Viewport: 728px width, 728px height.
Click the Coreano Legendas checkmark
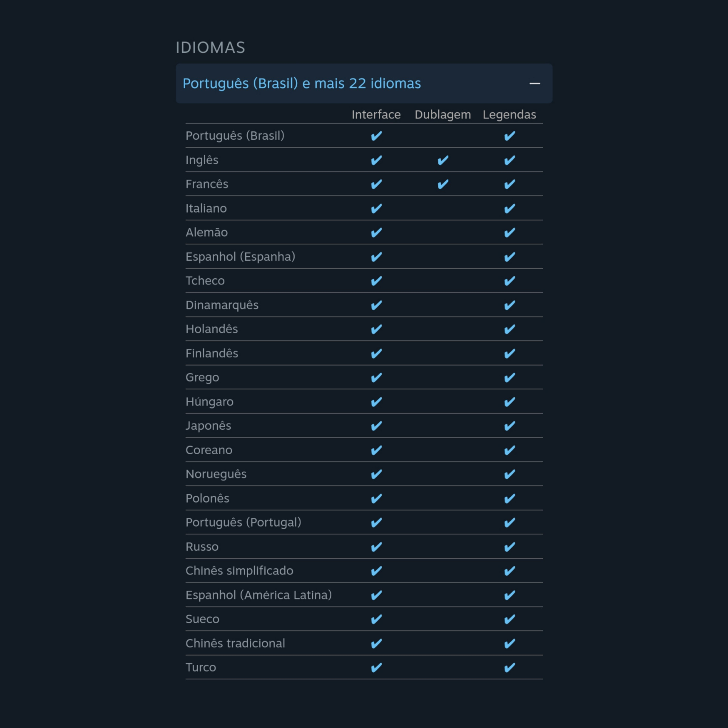tap(509, 450)
